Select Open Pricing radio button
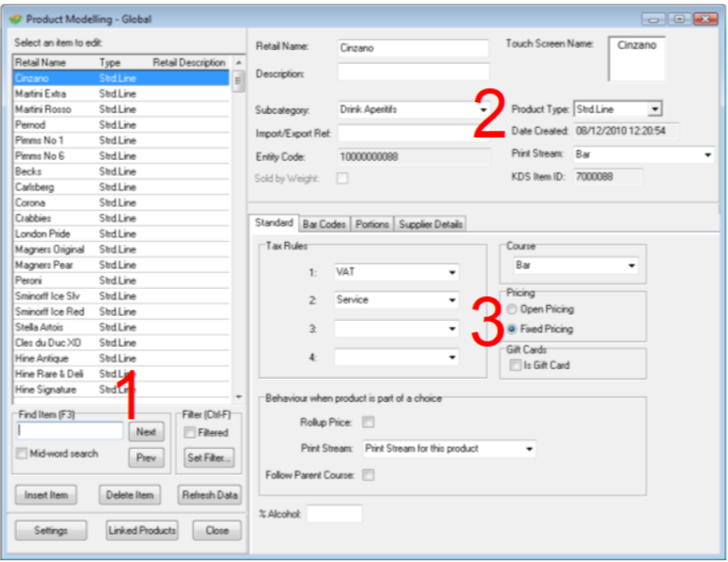The width and height of the screenshot is (728, 562). [512, 309]
